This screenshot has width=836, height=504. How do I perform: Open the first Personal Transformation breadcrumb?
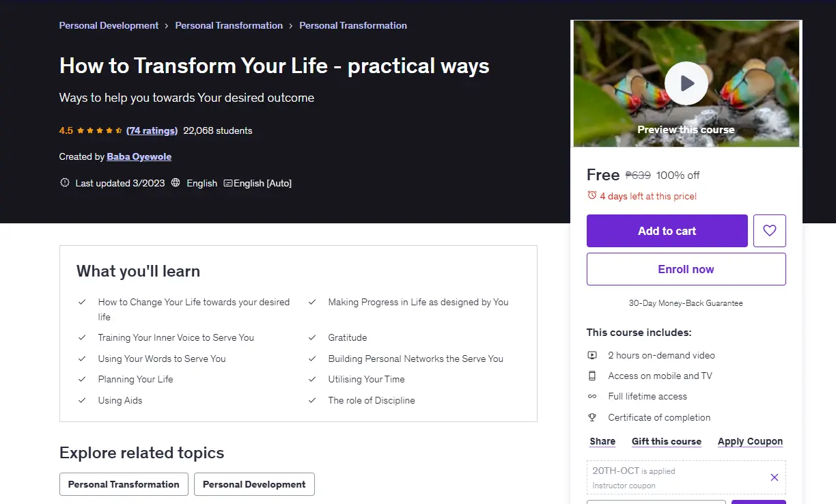(x=229, y=25)
